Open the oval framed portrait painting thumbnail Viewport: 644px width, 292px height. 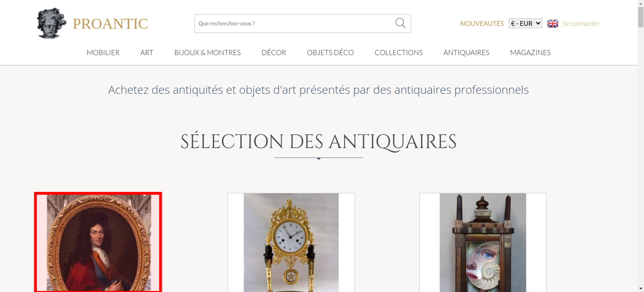[98, 242]
